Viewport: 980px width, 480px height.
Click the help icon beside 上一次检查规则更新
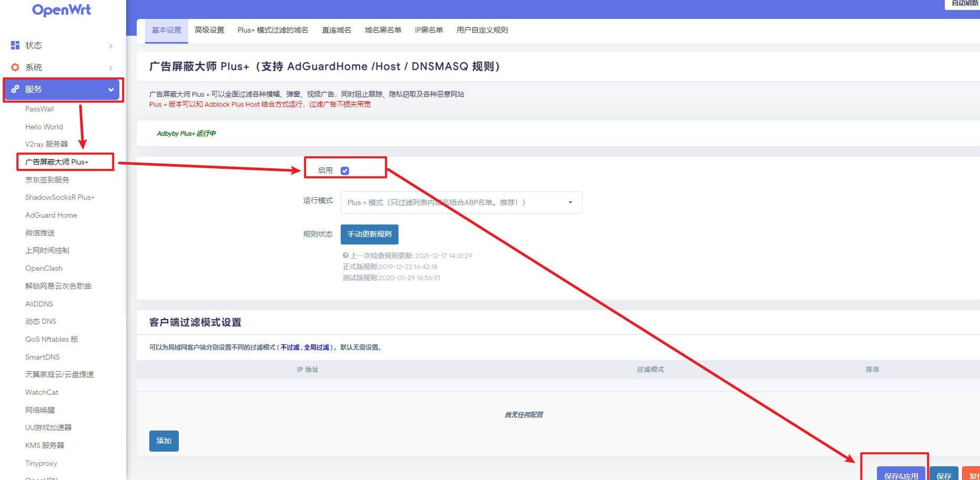point(345,256)
